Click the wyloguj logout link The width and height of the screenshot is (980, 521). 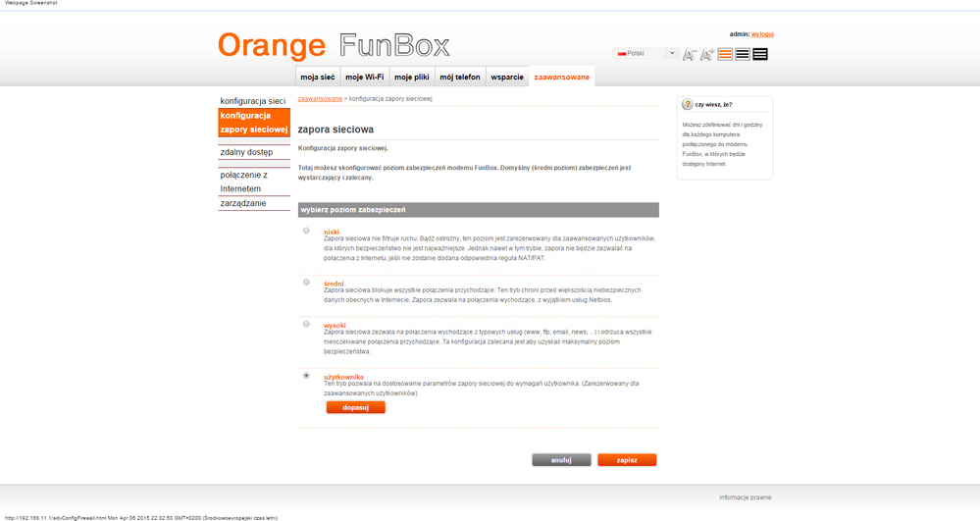pyautogui.click(x=762, y=34)
